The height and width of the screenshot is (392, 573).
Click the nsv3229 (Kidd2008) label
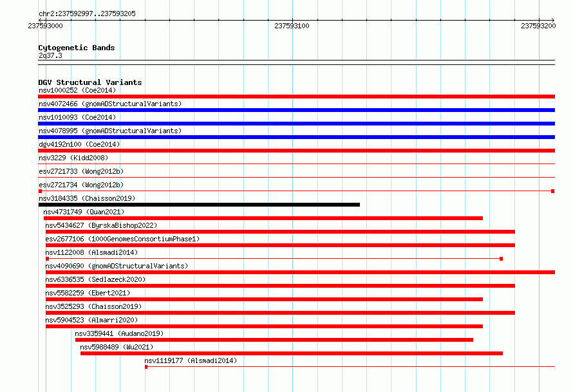click(x=73, y=158)
